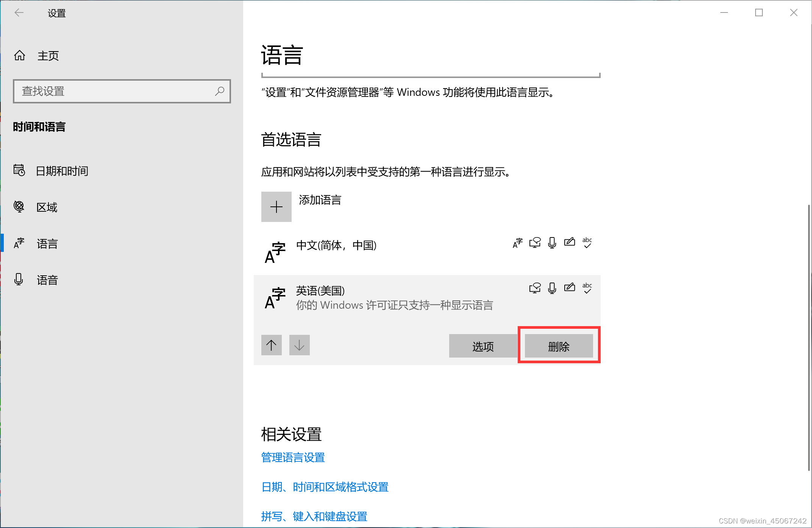Viewport: 812px width, 528px height.
Task: Click the back arrow in title bar
Action: pos(19,13)
